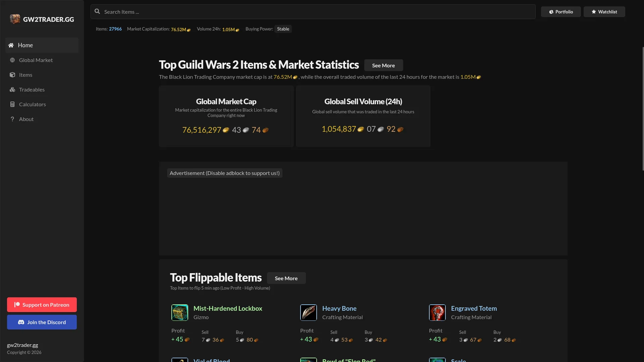The image size is (644, 362).
Task: Click the 76,516,297 gold market cap value
Action: [202, 130]
